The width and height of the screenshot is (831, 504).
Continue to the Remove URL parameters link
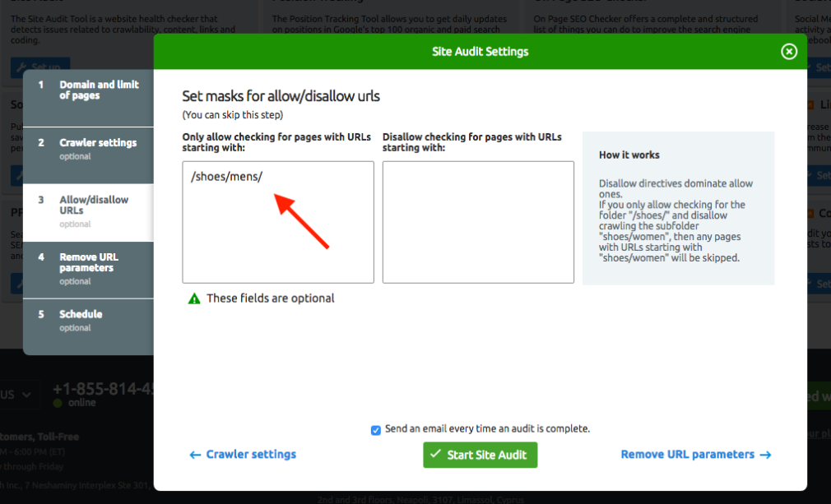696,454
